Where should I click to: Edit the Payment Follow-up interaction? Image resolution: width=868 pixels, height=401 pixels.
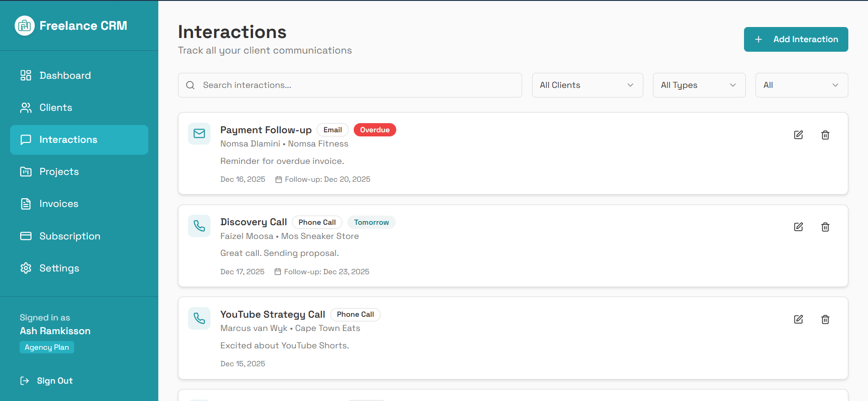[x=798, y=135]
